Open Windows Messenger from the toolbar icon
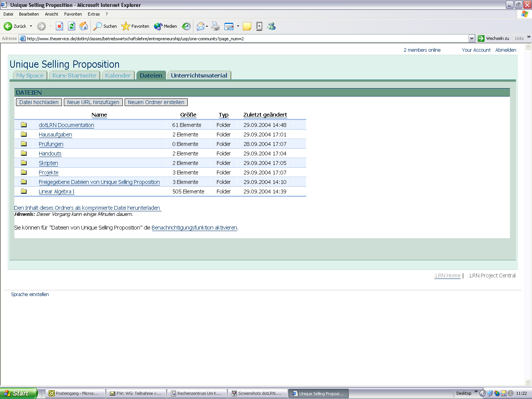Image resolution: width=532 pixels, height=399 pixels. click(271, 26)
